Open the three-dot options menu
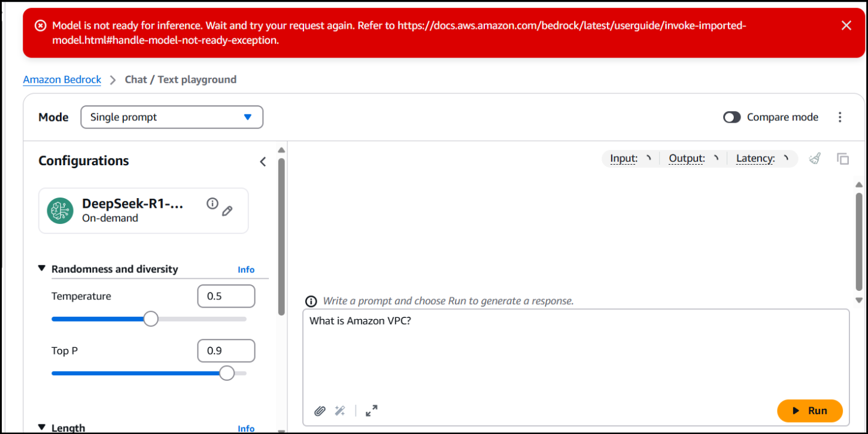 tap(840, 117)
